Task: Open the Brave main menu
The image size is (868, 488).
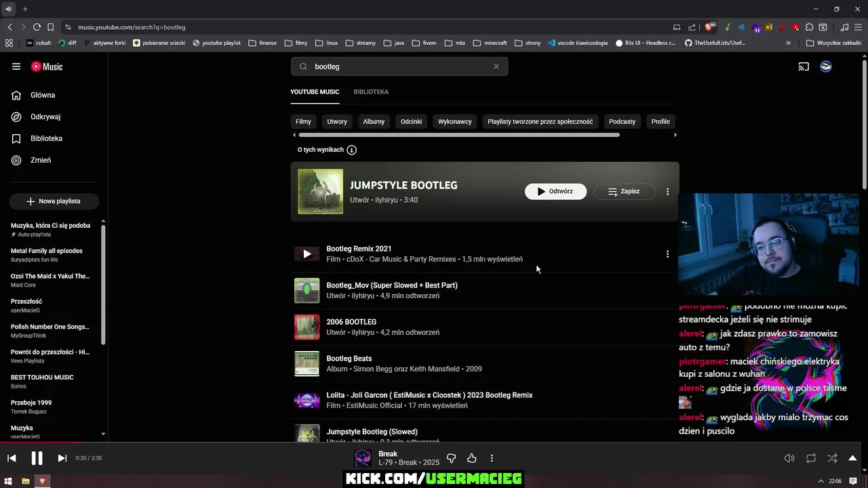Action: click(858, 27)
